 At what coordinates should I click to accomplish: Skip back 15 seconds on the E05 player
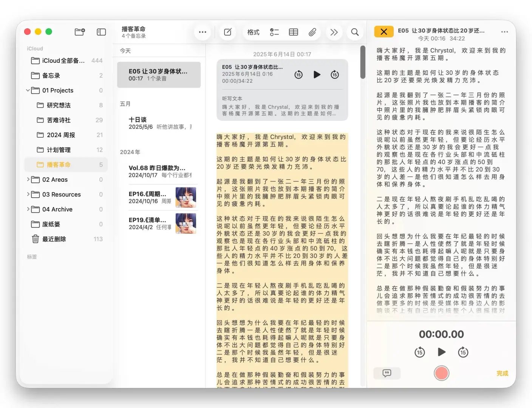click(x=298, y=74)
